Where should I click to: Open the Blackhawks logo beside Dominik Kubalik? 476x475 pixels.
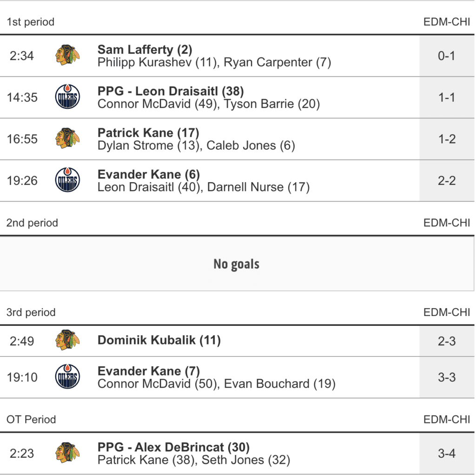pos(67,340)
